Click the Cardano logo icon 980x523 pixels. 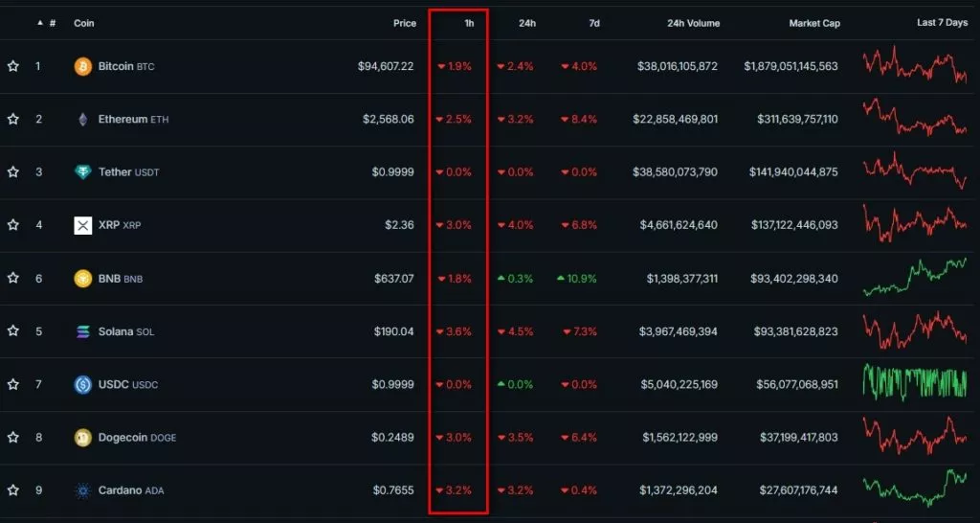point(83,490)
